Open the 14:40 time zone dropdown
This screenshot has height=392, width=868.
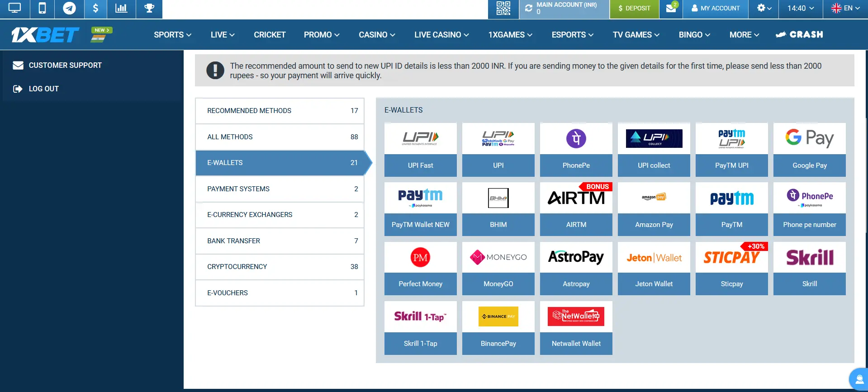point(801,8)
